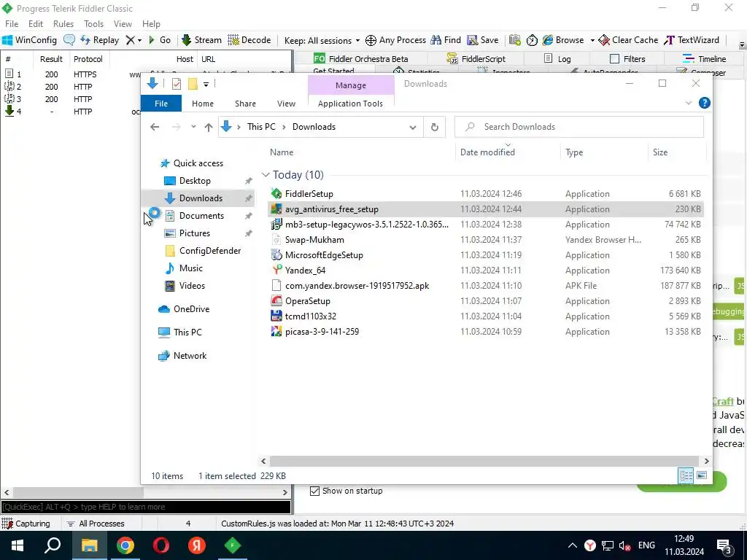Image resolution: width=747 pixels, height=560 pixels.
Task: Expand the Explorer ribbon chevron
Action: pyautogui.click(x=689, y=103)
